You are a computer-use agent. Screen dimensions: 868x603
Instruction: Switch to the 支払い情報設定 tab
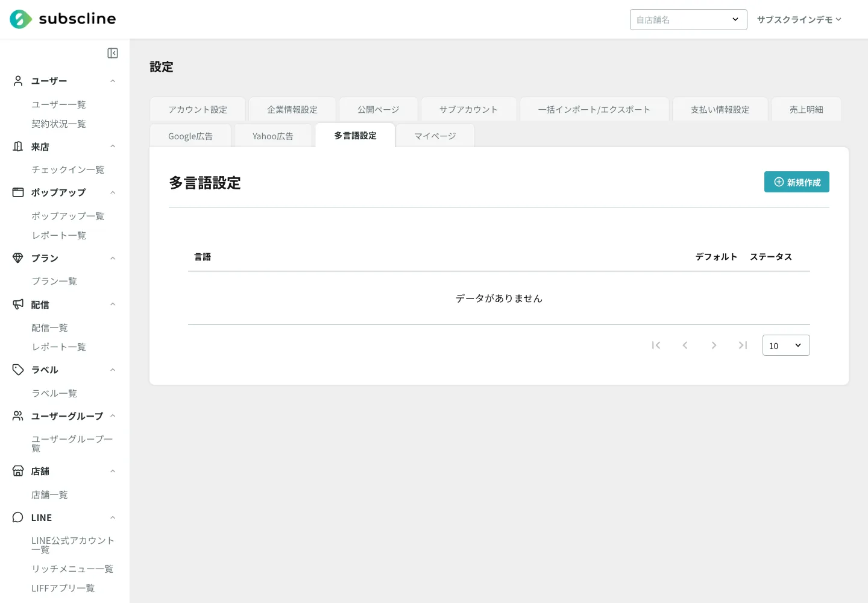720,109
